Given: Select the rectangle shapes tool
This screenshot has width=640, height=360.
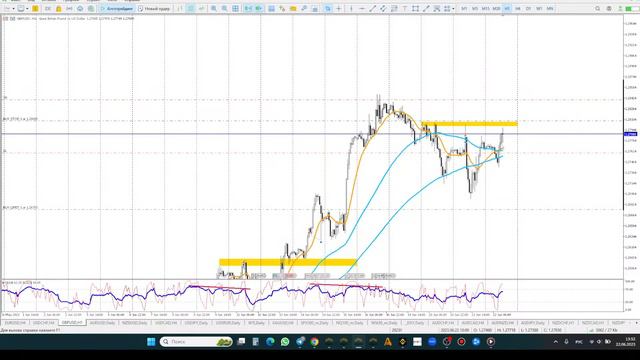Looking at the screenshot, I should click(x=416, y=9).
